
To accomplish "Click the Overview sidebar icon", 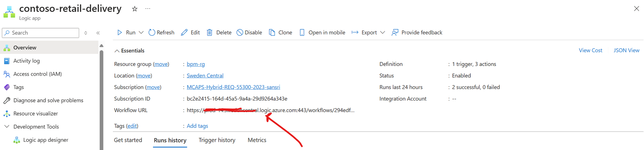I will coord(7,48).
